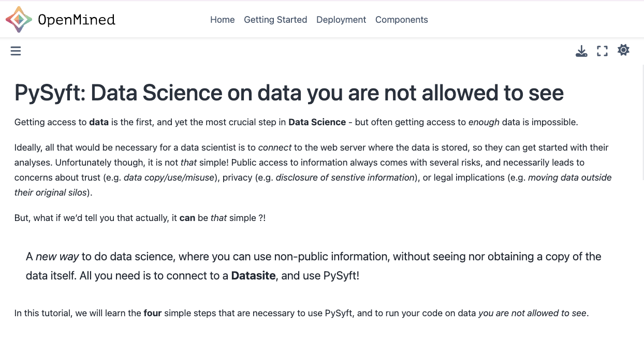Click the OpenMined wordmark text
This screenshot has height=339, width=644.
77,20
